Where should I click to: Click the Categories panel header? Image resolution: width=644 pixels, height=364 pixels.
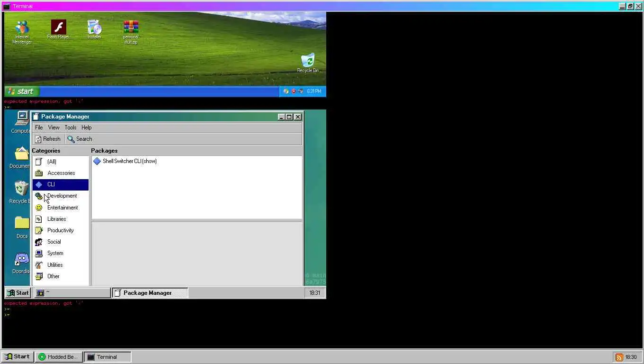(46, 151)
